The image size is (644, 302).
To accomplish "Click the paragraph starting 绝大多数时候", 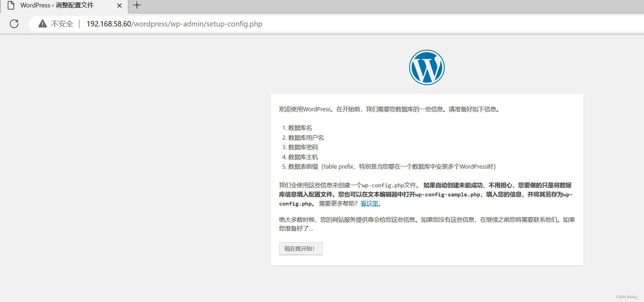I will click(427, 224).
